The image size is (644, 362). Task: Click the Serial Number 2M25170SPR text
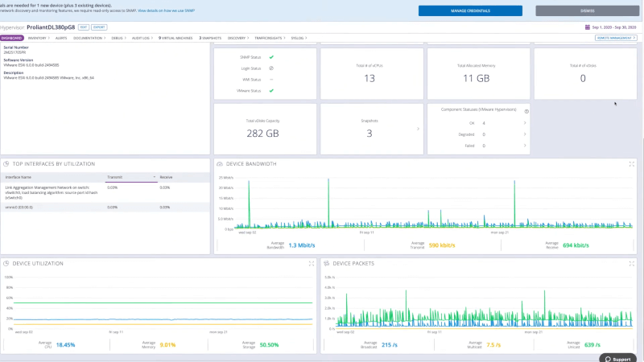[14, 52]
